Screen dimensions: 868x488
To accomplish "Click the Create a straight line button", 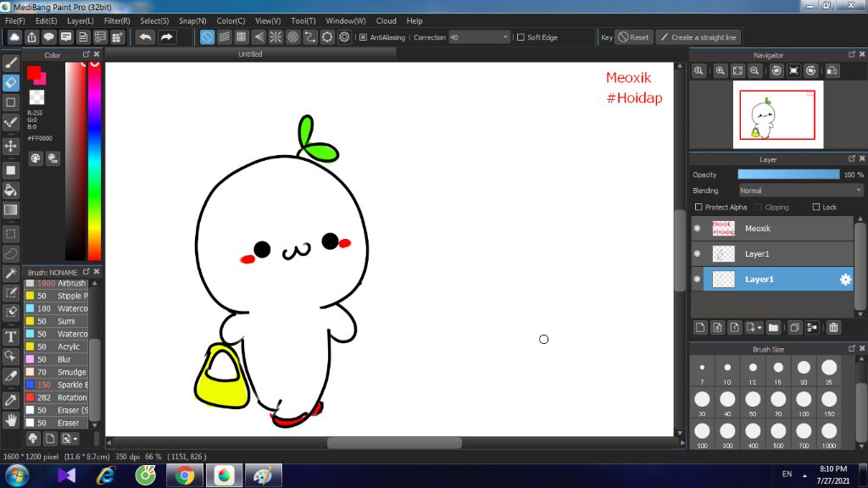I will 698,37.
